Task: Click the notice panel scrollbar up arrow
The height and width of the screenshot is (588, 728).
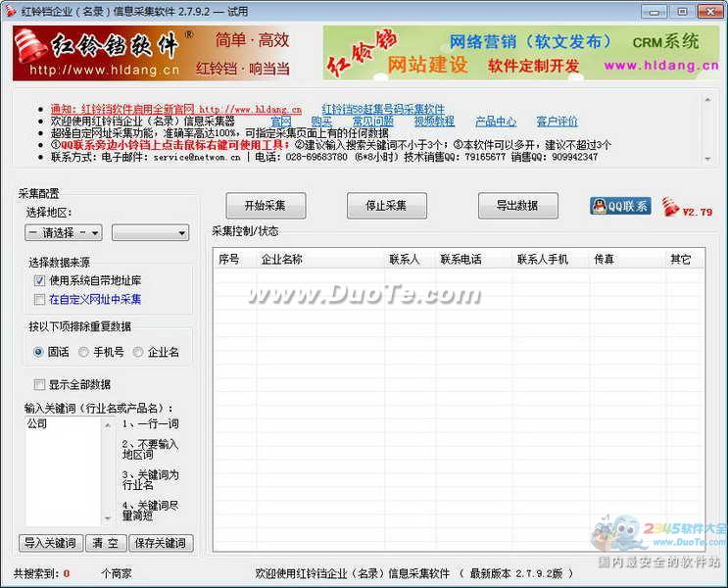Action: point(707,99)
